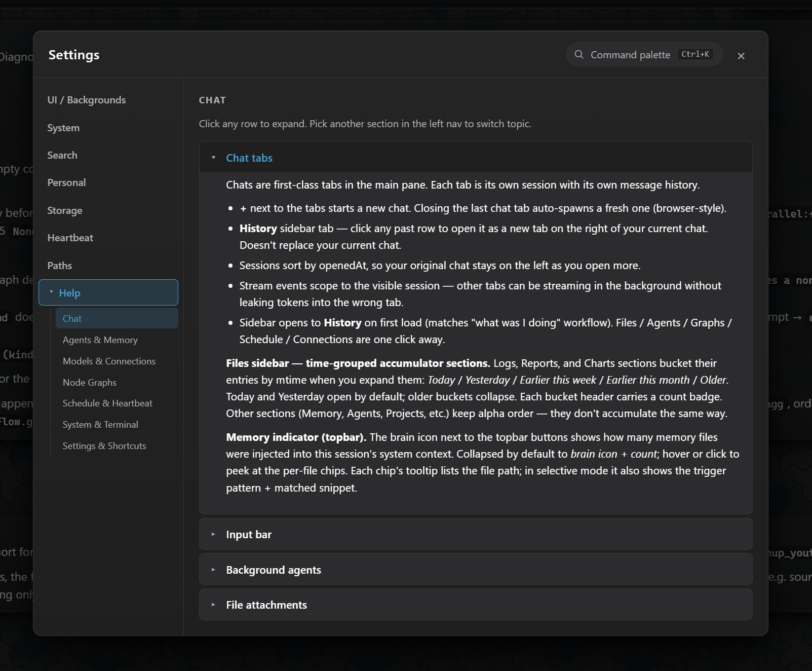Select the Personal settings section
The width and height of the screenshot is (812, 671).
click(66, 182)
